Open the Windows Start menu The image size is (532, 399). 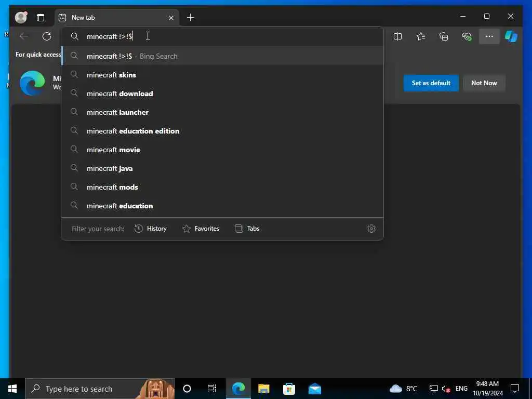click(x=12, y=389)
